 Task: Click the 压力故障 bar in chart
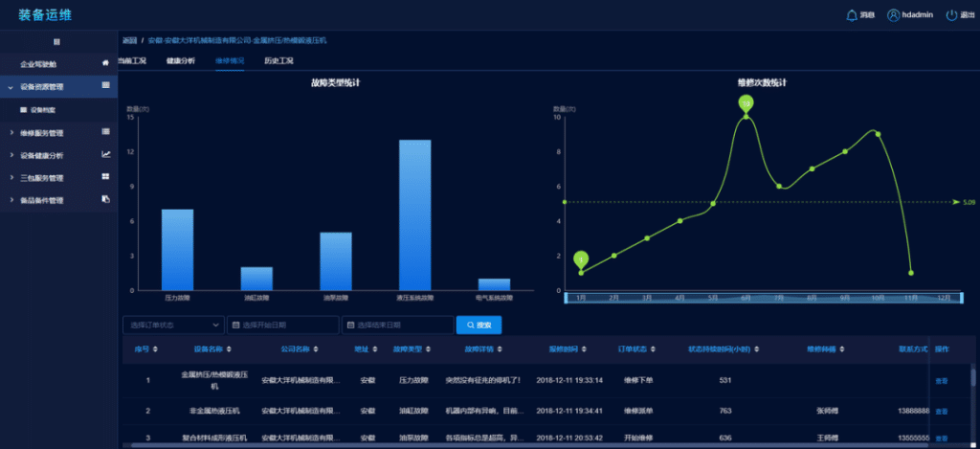pos(177,250)
